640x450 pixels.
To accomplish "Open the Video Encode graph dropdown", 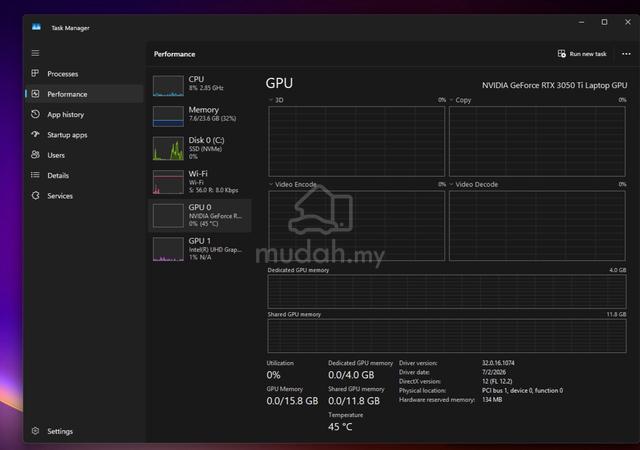I will click(x=271, y=185).
